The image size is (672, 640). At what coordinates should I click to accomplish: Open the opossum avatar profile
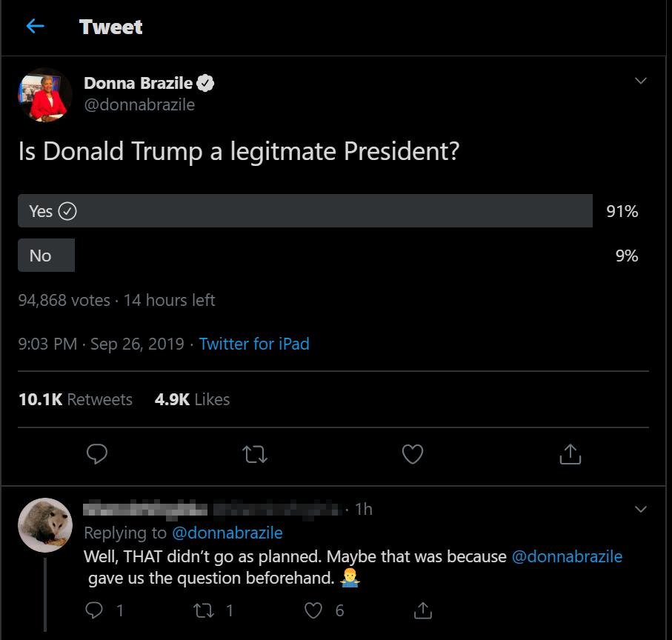point(44,524)
